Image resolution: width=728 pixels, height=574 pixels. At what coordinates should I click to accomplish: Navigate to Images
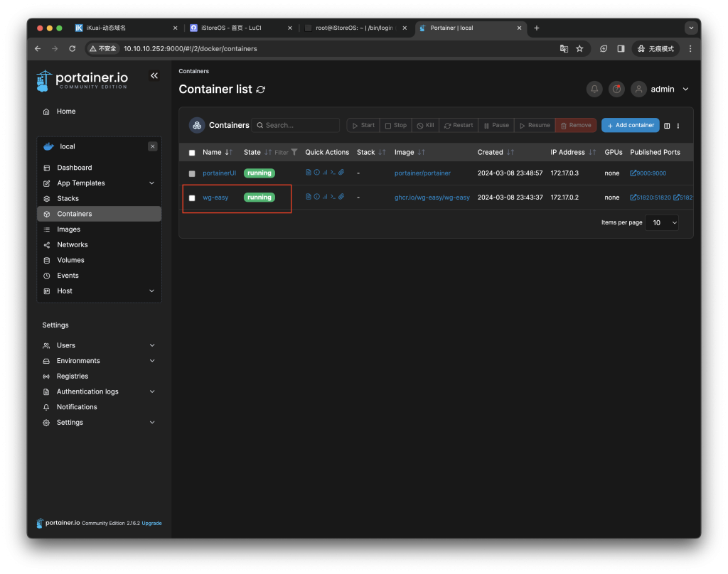click(x=69, y=229)
